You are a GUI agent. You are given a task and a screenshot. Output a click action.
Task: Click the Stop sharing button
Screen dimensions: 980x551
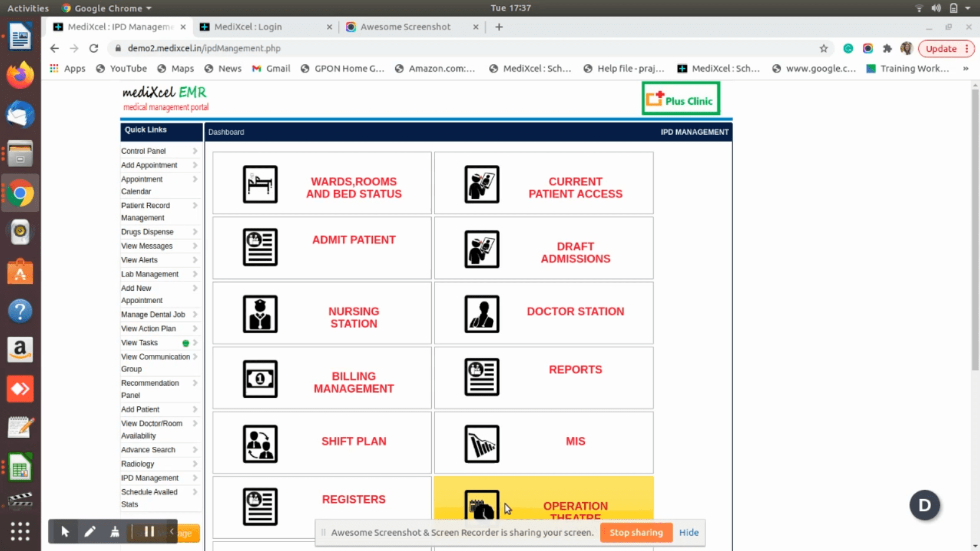(x=636, y=532)
